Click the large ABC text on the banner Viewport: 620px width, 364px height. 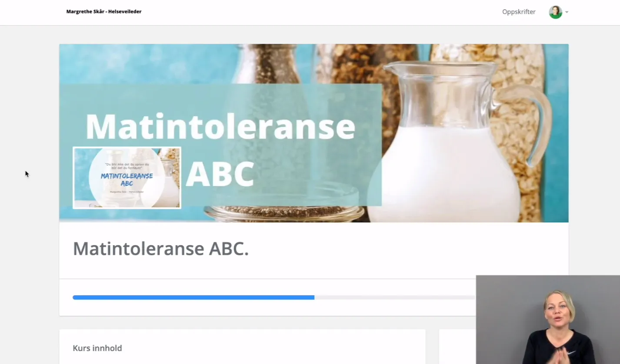click(220, 175)
